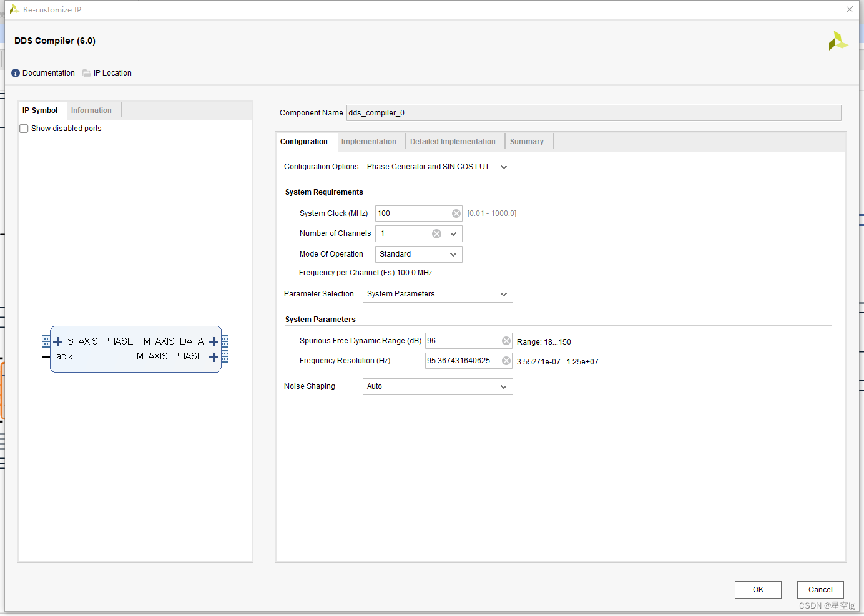
Task: Click the aclk port label
Action: [x=64, y=356]
